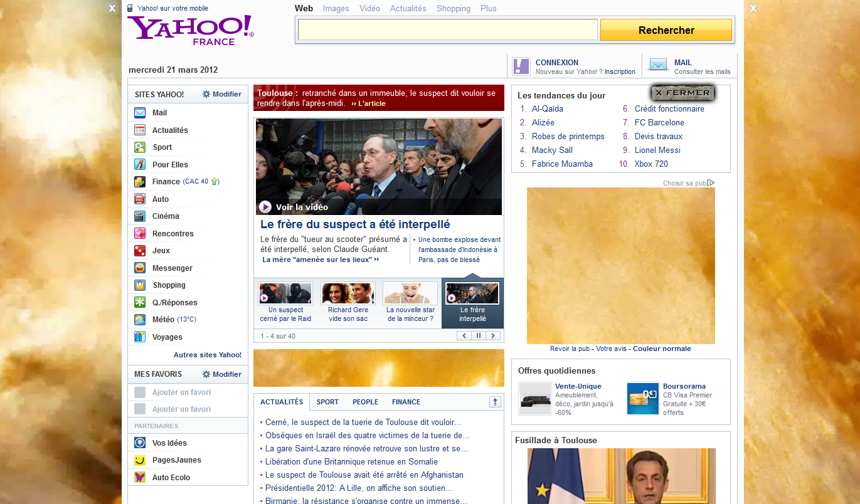Screen dimensions: 860x504
Task: Click the Messenger smiley icon
Action: pyautogui.click(x=140, y=268)
